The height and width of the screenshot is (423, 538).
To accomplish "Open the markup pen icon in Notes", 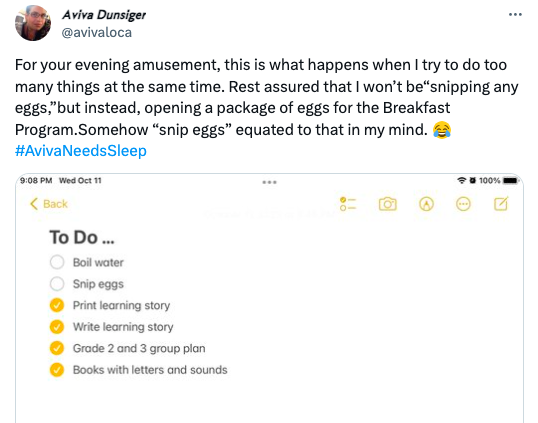I will point(426,204).
